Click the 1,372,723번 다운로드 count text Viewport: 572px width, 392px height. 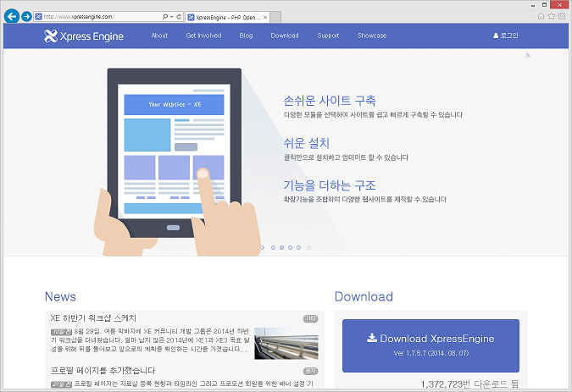coord(469,384)
